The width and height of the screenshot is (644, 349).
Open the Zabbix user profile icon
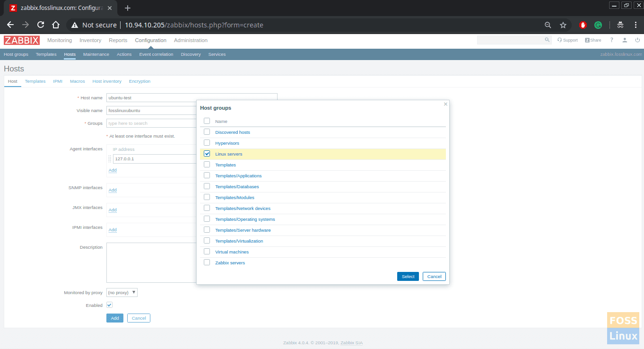click(625, 40)
